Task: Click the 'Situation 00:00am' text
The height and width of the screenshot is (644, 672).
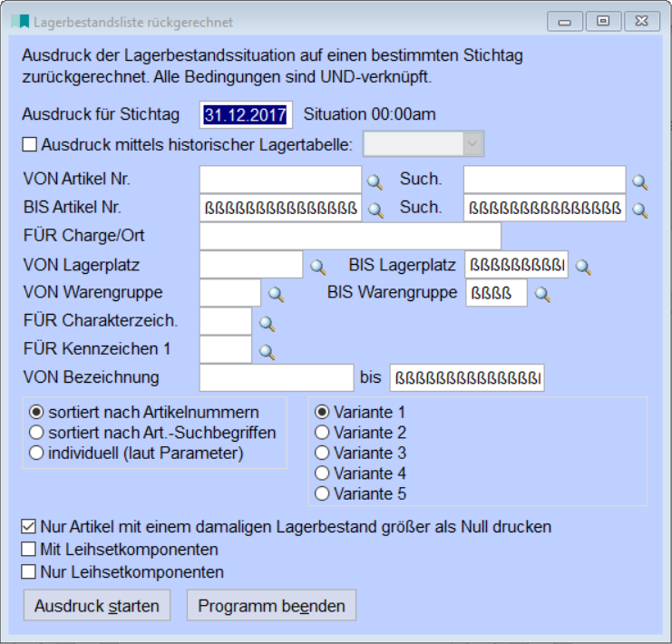Action: [x=369, y=114]
